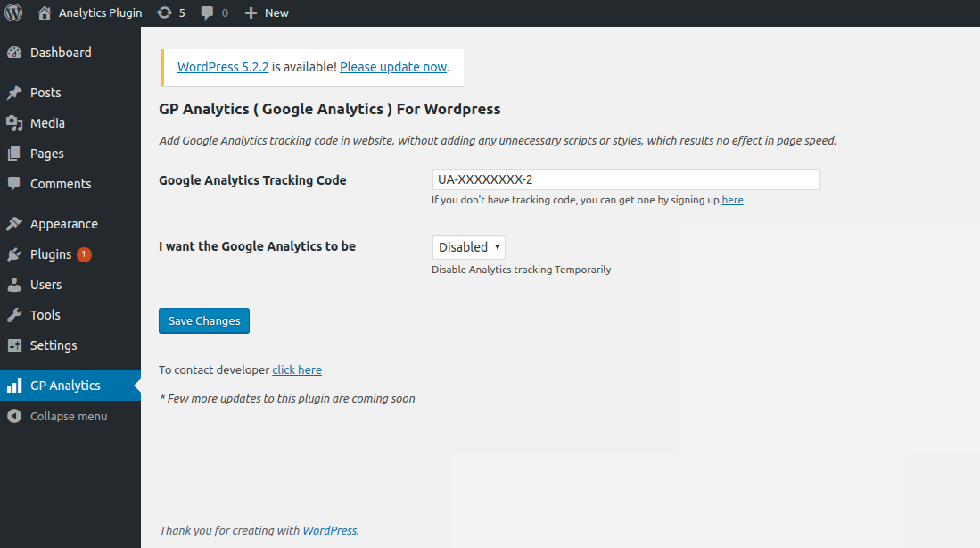
Task: Go to Pages in sidebar
Action: coord(47,154)
